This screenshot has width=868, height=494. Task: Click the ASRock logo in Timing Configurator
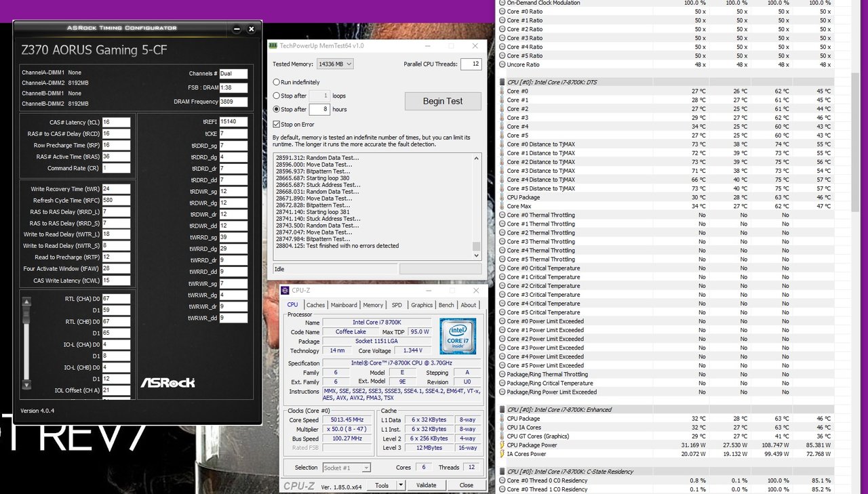pos(167,382)
